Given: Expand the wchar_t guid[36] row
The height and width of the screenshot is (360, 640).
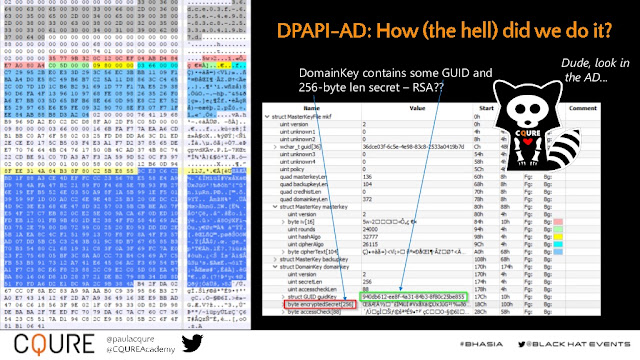Looking at the screenshot, I should point(275,147).
